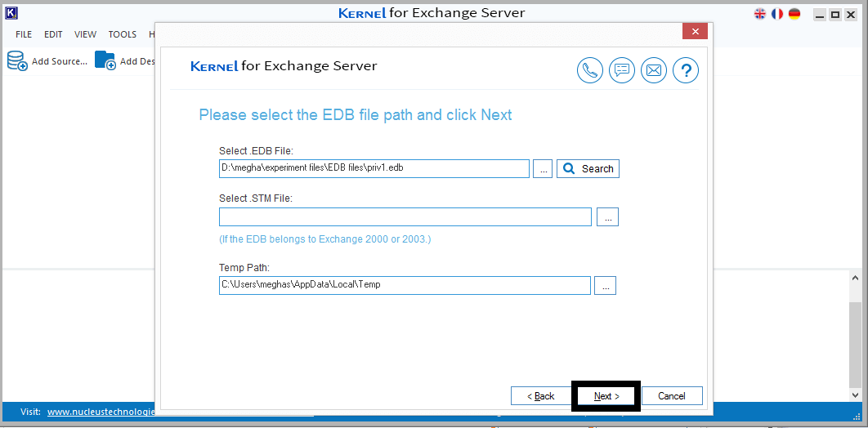Browse for the .EDB file
The image size is (868, 428).
tap(543, 168)
